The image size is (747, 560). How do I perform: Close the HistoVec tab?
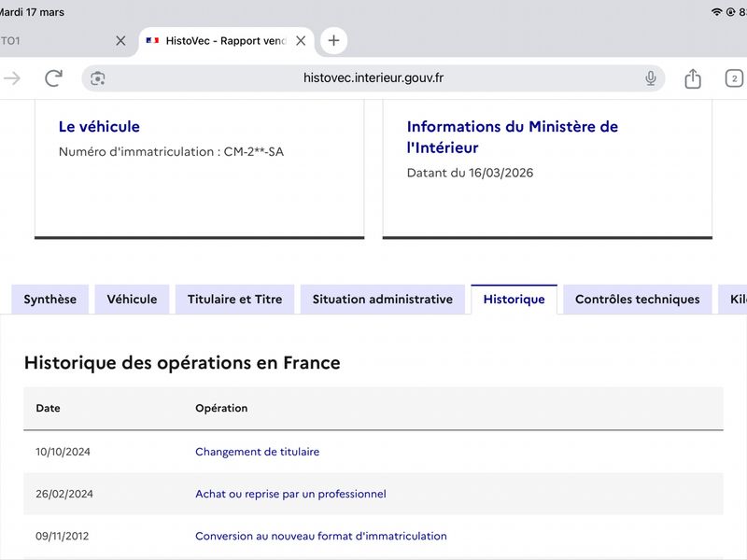pos(301,41)
